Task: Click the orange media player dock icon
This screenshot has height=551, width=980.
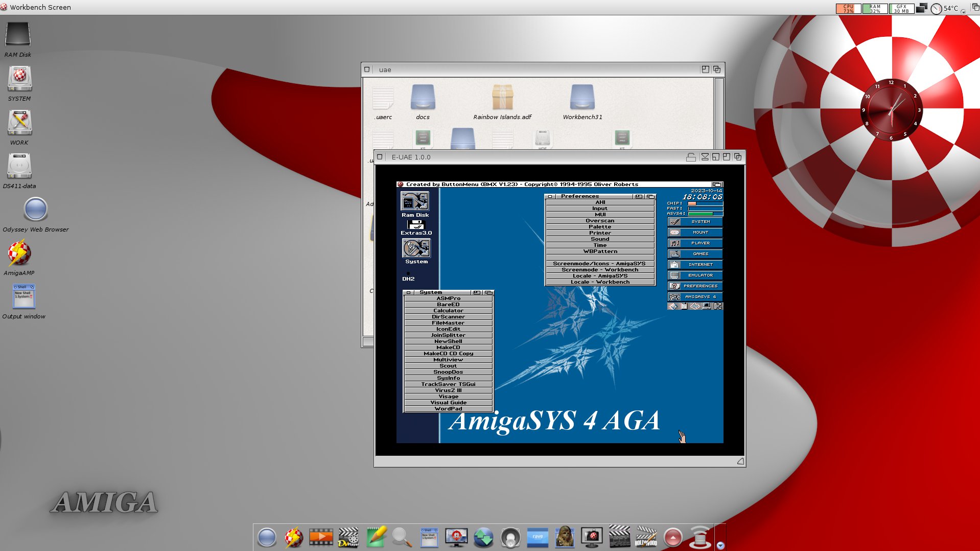Action: [321, 537]
